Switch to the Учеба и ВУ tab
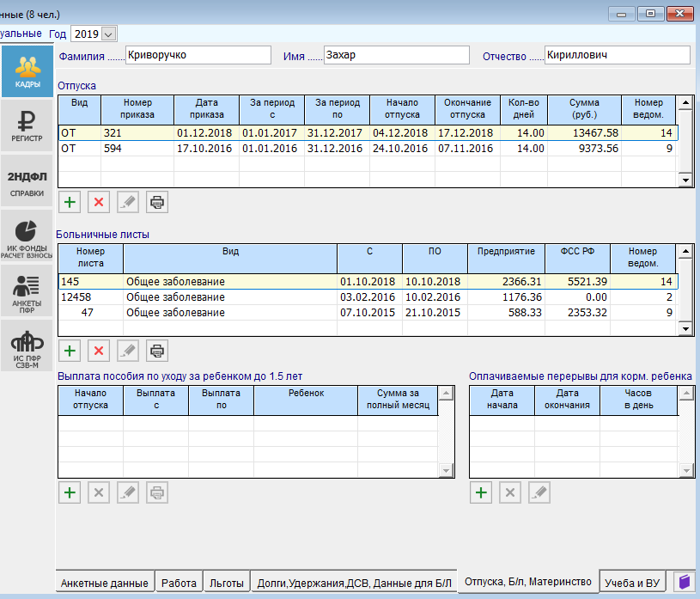Screen dimensions: 700x599 click(632, 583)
